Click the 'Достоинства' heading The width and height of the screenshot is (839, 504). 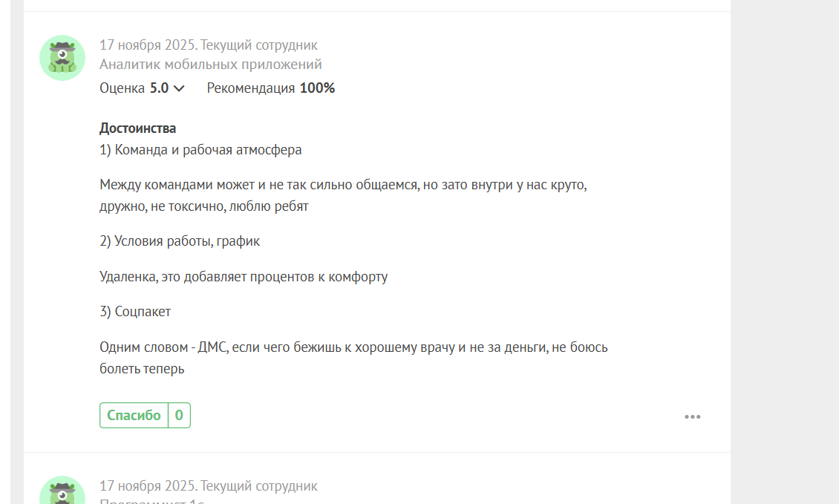point(137,128)
